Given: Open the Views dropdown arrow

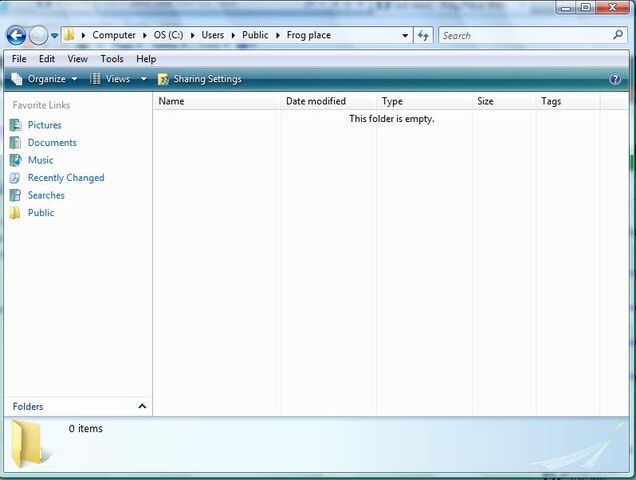Looking at the screenshot, I should (x=144, y=79).
